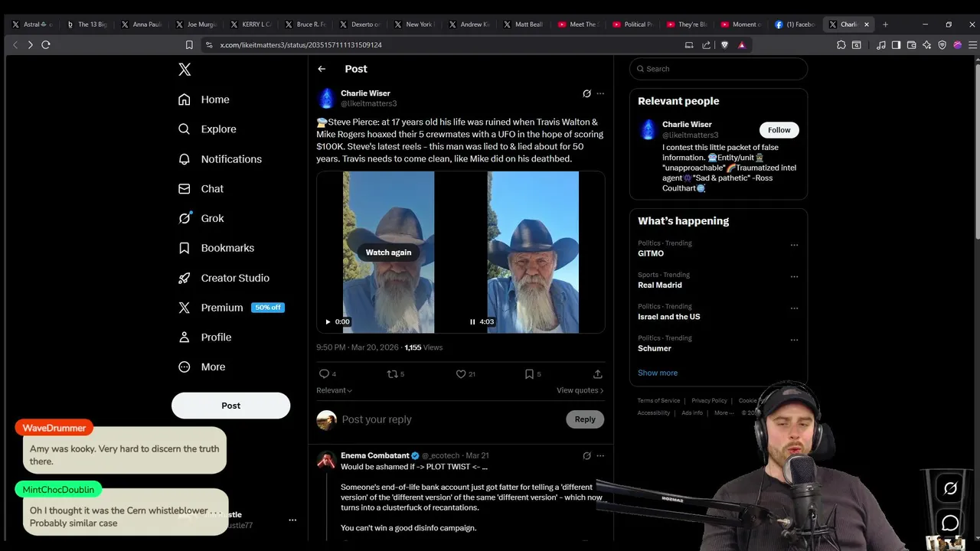Open Profile from the sidebar
This screenshot has height=551, width=980.
(204, 337)
